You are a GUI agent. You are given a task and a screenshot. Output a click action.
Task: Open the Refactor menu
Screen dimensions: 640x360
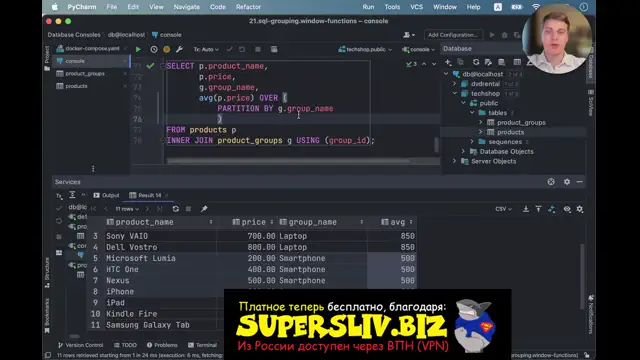pyautogui.click(x=248, y=7)
